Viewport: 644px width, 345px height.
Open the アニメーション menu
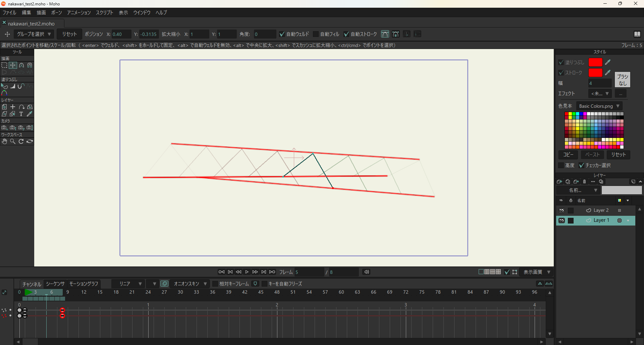coord(79,13)
